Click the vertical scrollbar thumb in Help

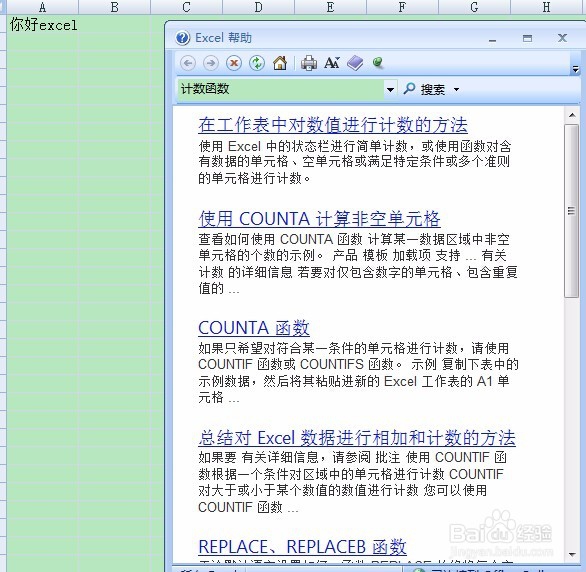click(x=571, y=211)
